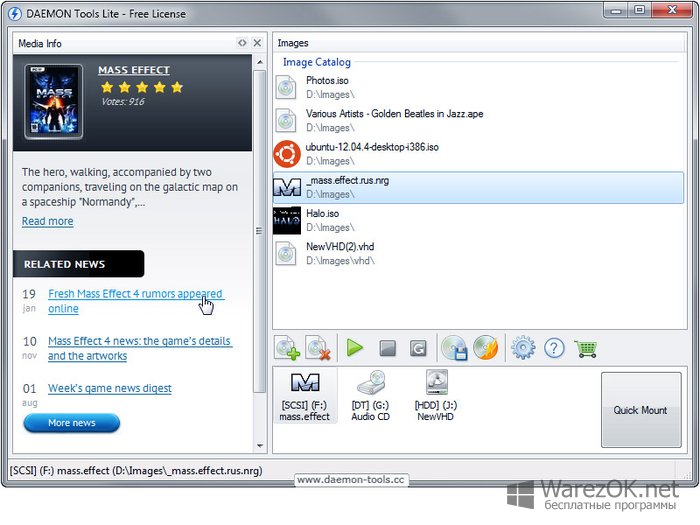The height and width of the screenshot is (525, 700).
Task: Select NewVHD(2).vhd image entry
Action: (x=478, y=254)
